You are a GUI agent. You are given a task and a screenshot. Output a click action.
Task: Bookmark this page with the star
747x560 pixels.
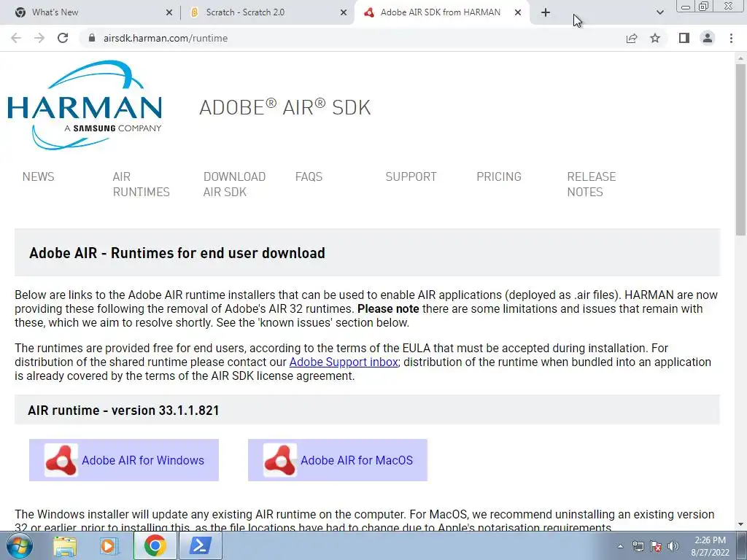[655, 38]
